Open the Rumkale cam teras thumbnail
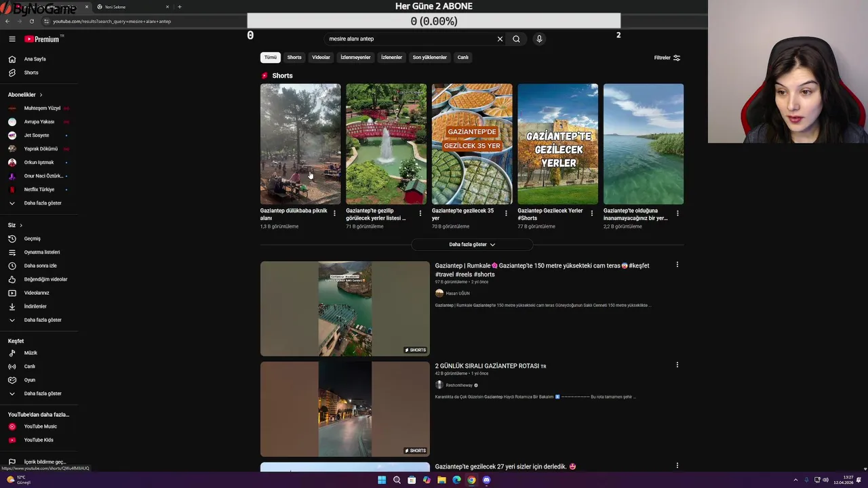 point(344,308)
